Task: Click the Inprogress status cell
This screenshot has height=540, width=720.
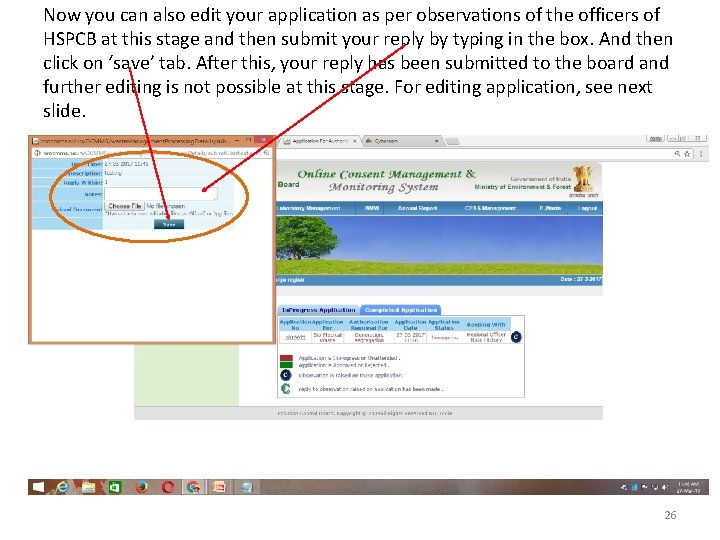Action: coord(444,338)
